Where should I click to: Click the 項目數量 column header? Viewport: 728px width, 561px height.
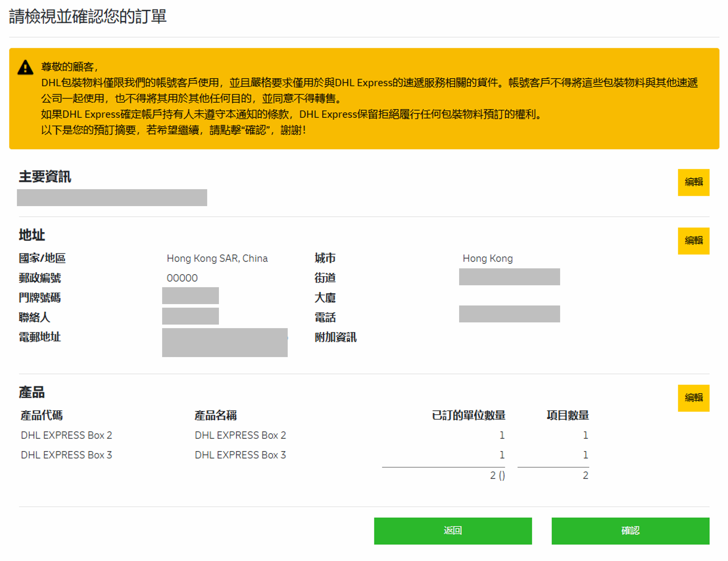point(568,415)
